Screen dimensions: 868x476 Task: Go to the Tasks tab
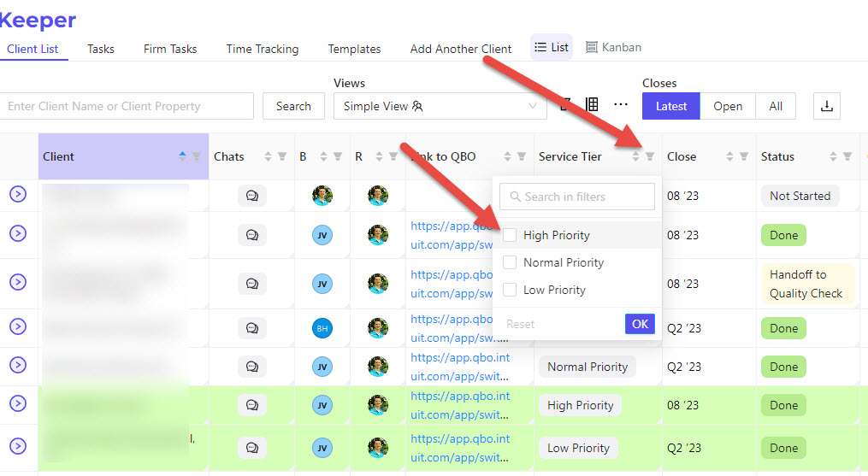tap(101, 49)
